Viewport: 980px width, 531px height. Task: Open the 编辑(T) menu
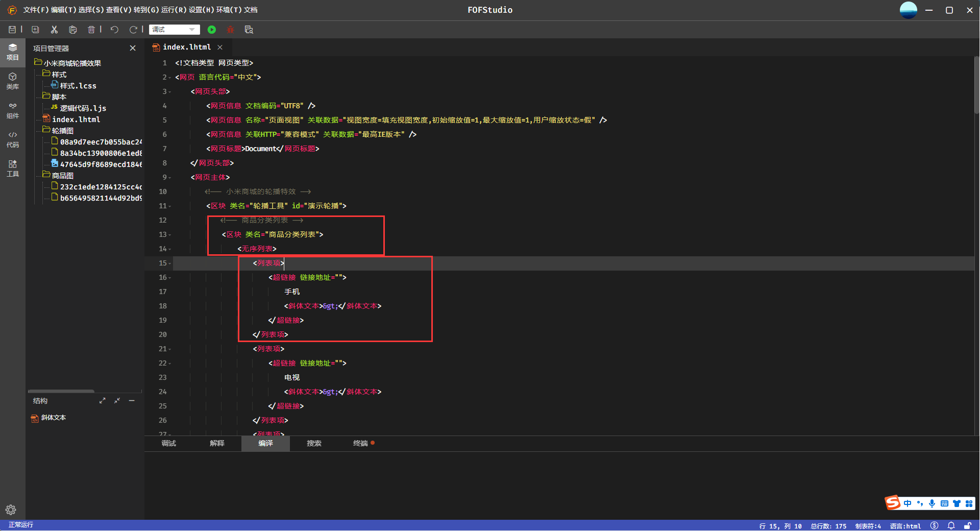(x=64, y=10)
